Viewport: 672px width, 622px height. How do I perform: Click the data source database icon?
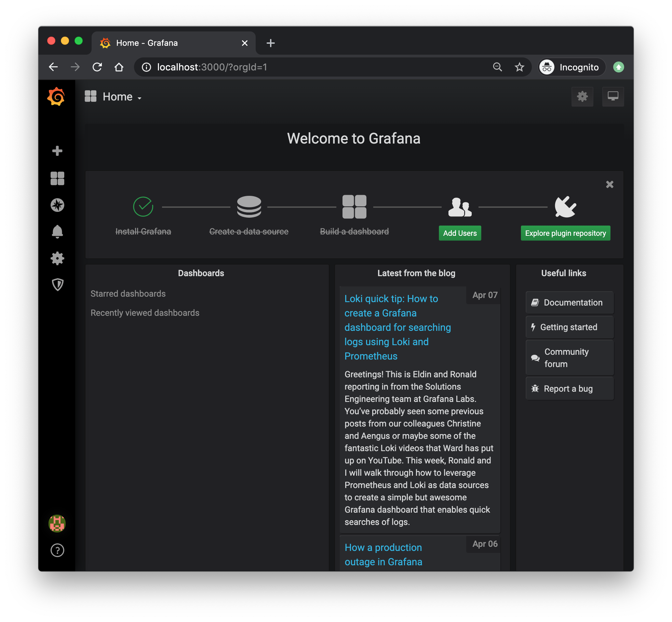click(x=249, y=206)
